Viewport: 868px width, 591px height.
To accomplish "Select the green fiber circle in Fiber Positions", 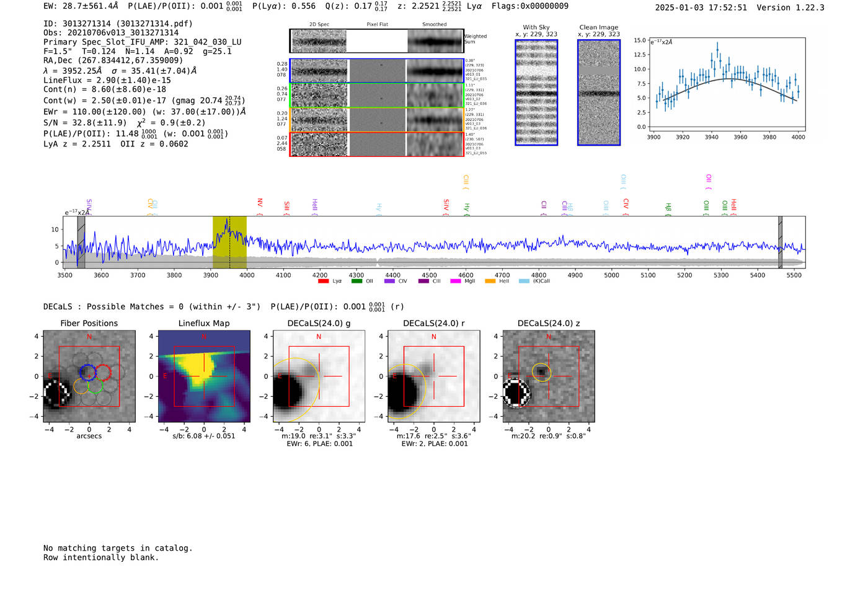I will [95, 386].
